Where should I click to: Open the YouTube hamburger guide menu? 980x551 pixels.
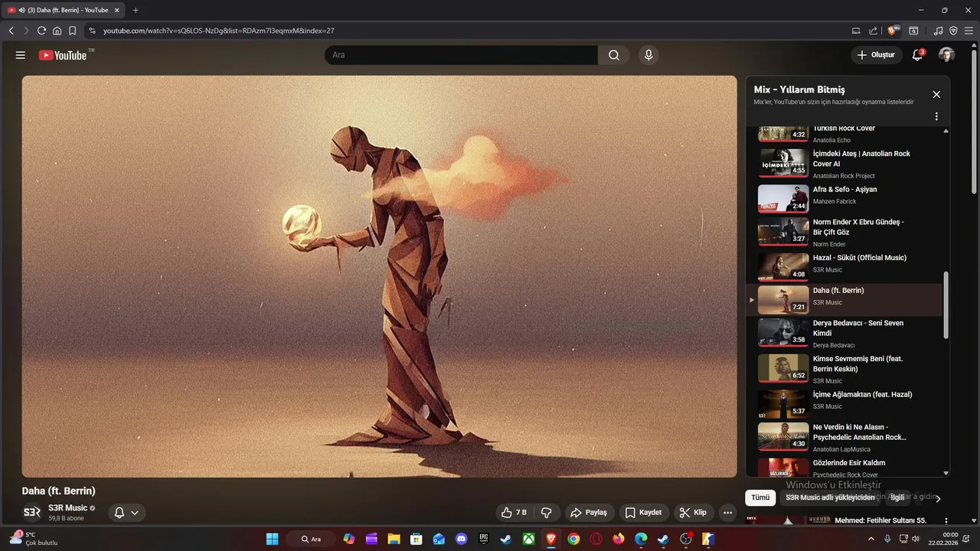click(x=21, y=55)
